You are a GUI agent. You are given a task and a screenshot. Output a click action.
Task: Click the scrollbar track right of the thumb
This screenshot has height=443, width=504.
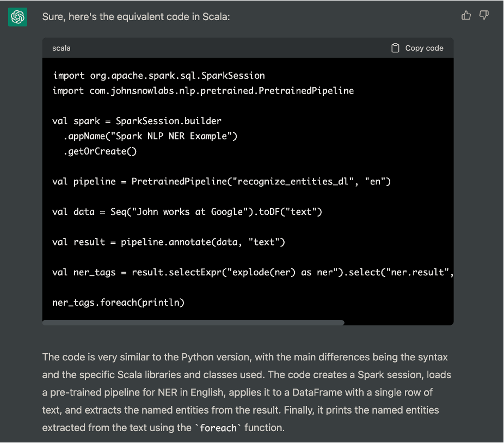coord(398,322)
